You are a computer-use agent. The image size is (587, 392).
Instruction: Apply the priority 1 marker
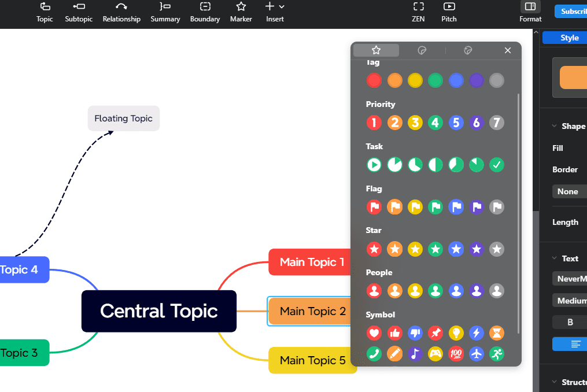[x=374, y=123]
